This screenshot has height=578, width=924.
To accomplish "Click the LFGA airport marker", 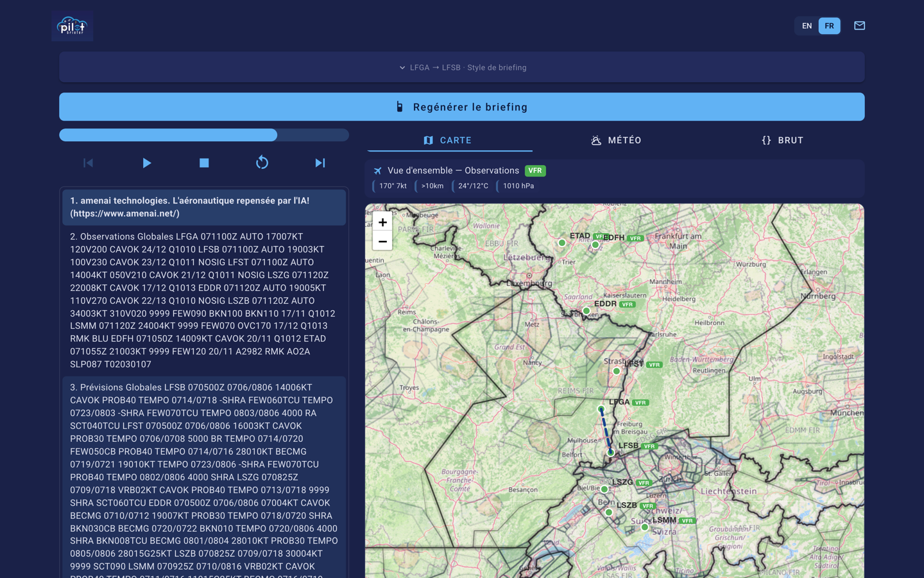I will pyautogui.click(x=601, y=409).
